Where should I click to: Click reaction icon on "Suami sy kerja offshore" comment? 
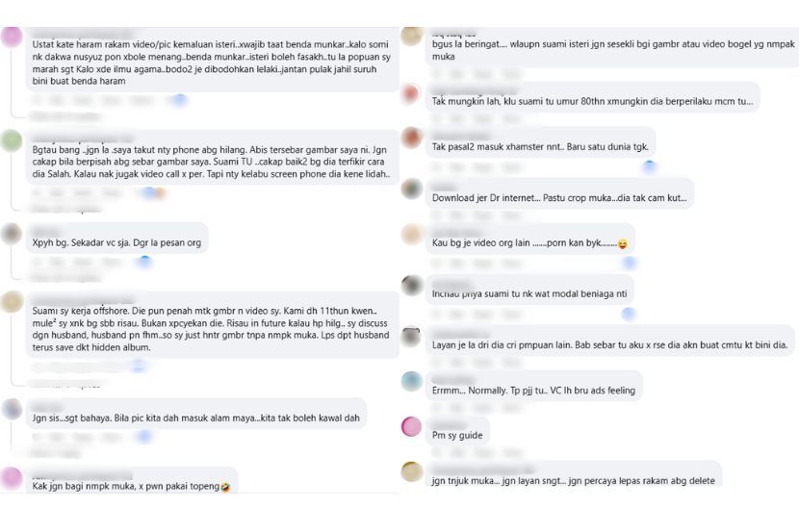pos(138,366)
